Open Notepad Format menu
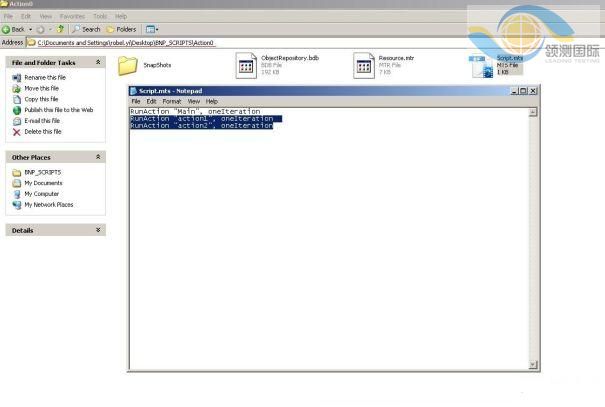Image resolution: width=605 pixels, height=407 pixels. point(172,101)
